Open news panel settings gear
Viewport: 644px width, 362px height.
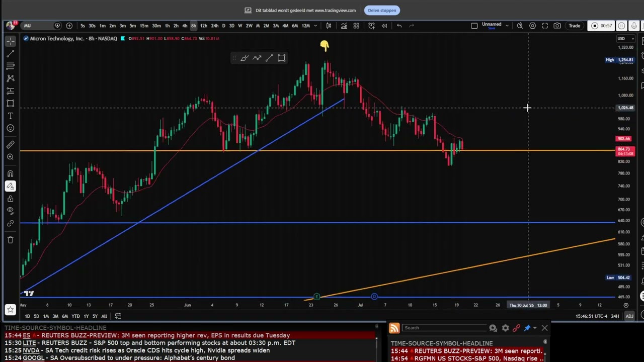tap(505, 328)
